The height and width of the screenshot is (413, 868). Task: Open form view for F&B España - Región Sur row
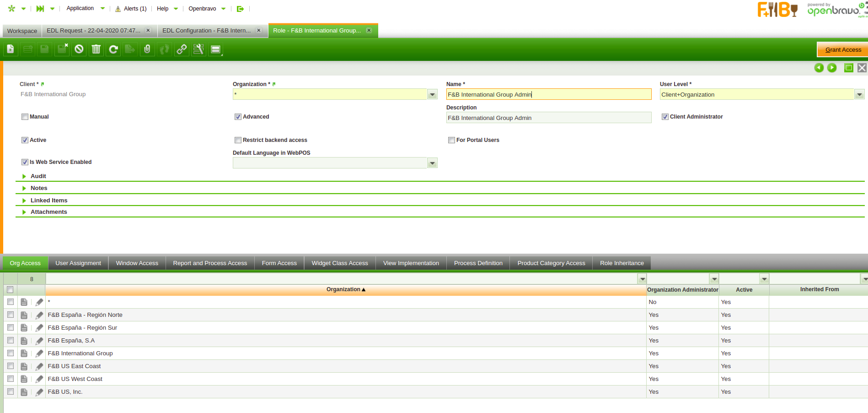coord(24,328)
